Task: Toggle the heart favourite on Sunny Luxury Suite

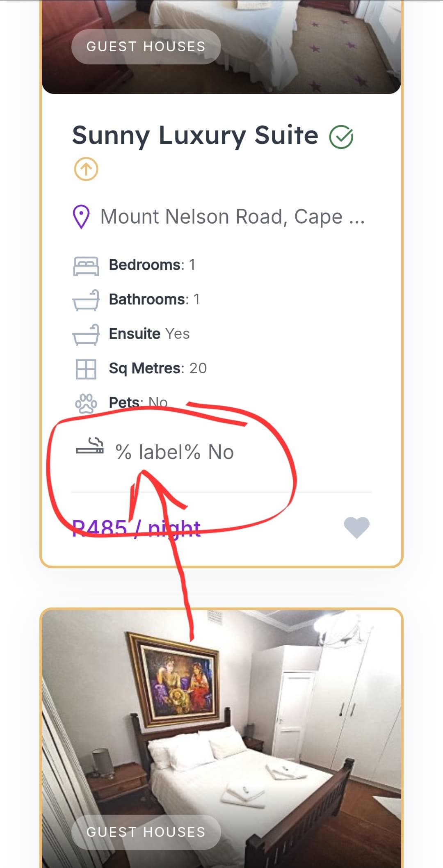Action: pyautogui.click(x=356, y=527)
